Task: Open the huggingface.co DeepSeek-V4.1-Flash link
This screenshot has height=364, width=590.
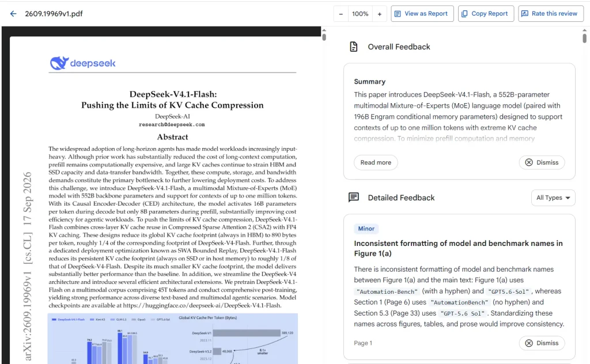Action: 202,305
